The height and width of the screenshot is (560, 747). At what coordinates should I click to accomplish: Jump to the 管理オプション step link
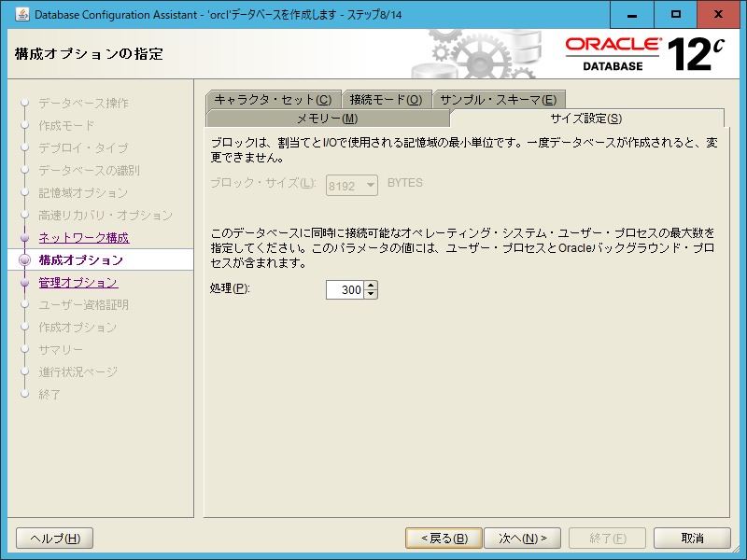click(78, 283)
